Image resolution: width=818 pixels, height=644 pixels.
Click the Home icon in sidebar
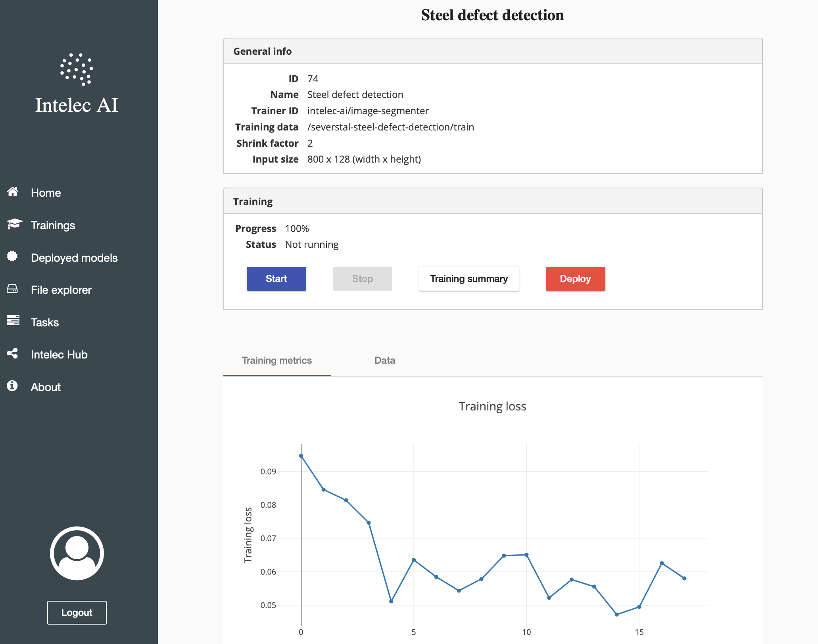click(13, 192)
